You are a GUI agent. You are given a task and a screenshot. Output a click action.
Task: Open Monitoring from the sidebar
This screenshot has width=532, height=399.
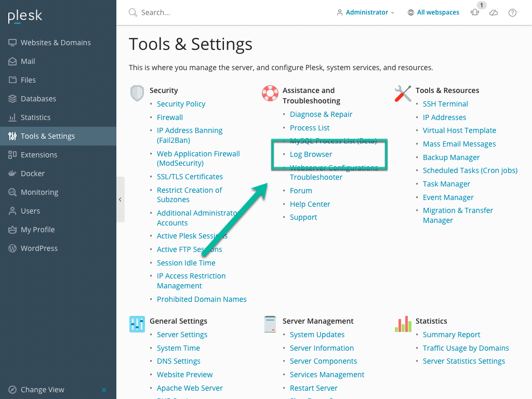58,192
